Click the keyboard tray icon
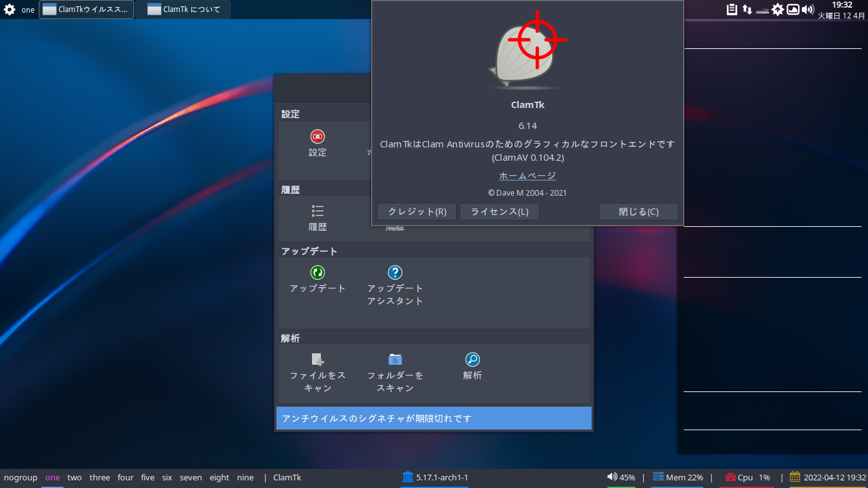The image size is (868, 488). coord(763,11)
